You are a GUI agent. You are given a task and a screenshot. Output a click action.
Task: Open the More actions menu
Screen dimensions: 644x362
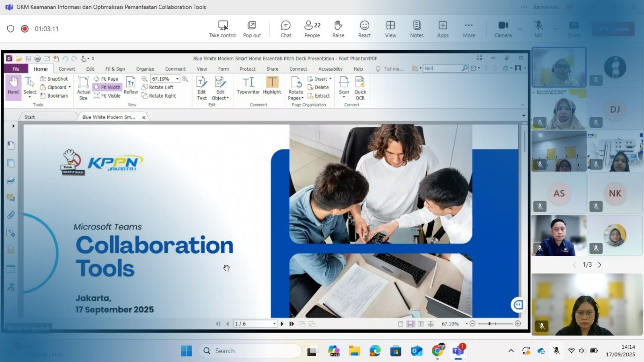(469, 29)
